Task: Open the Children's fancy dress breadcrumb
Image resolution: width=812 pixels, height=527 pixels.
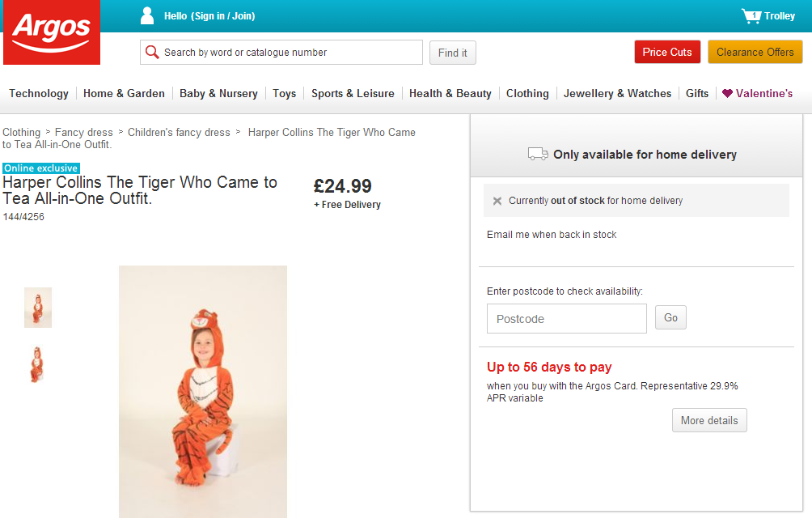Action: tap(179, 132)
